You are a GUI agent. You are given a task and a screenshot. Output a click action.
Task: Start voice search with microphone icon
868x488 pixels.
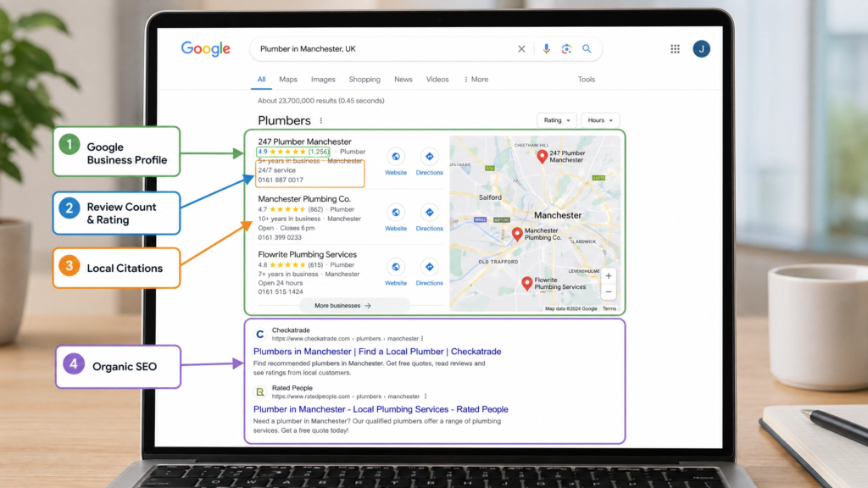point(546,48)
